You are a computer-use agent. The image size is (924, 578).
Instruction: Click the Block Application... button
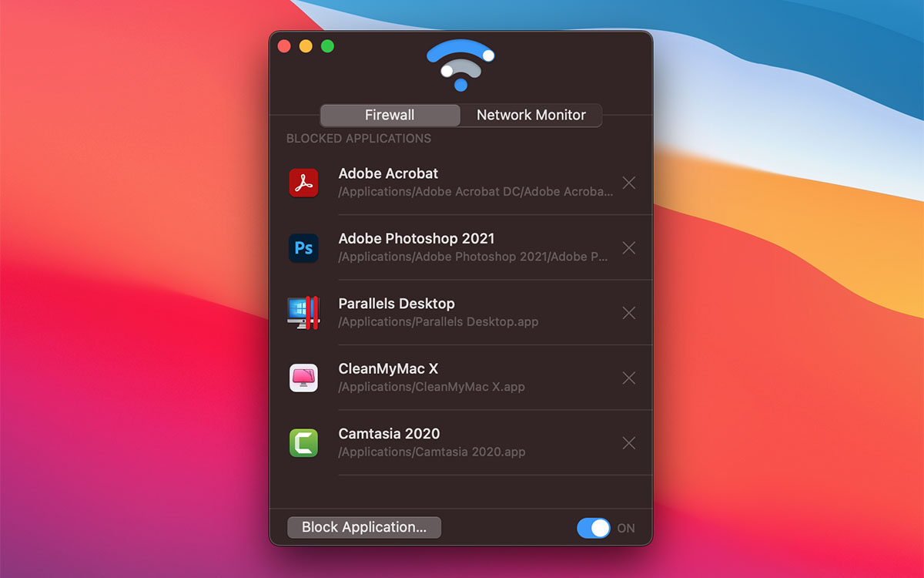pos(364,527)
